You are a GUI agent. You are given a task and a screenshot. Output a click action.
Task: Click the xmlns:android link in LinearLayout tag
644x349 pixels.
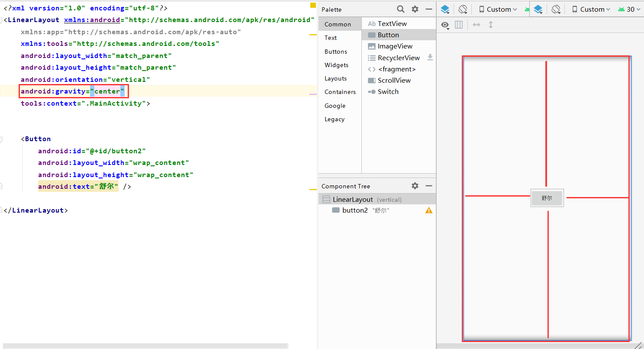coord(92,20)
